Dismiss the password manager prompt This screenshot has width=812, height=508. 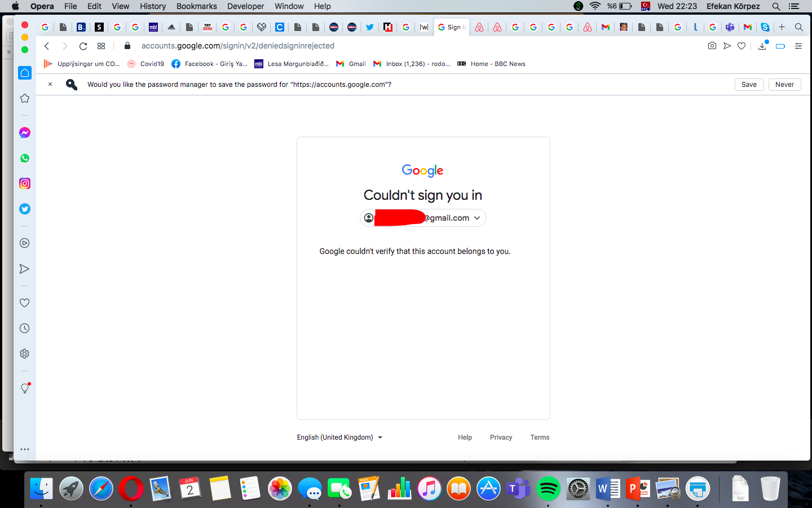[x=50, y=84]
